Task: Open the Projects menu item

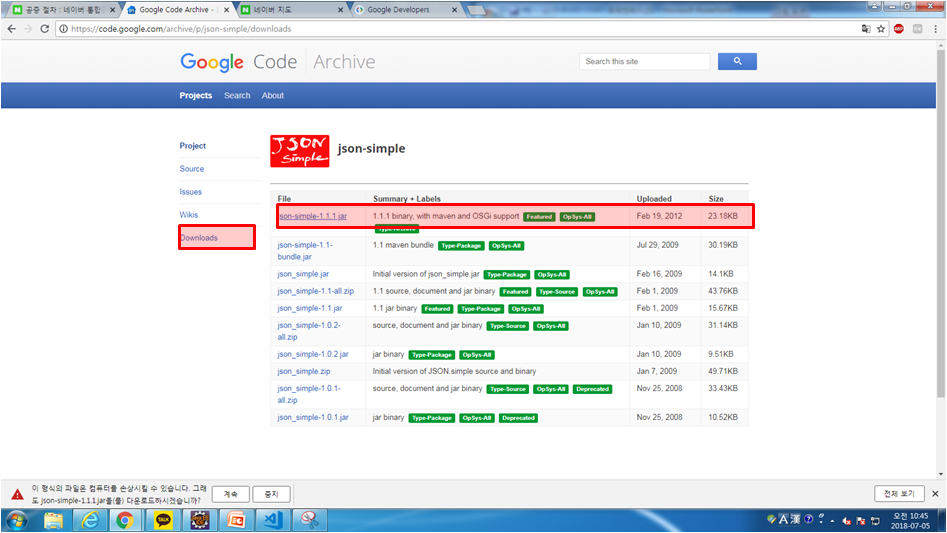Action: click(x=196, y=95)
